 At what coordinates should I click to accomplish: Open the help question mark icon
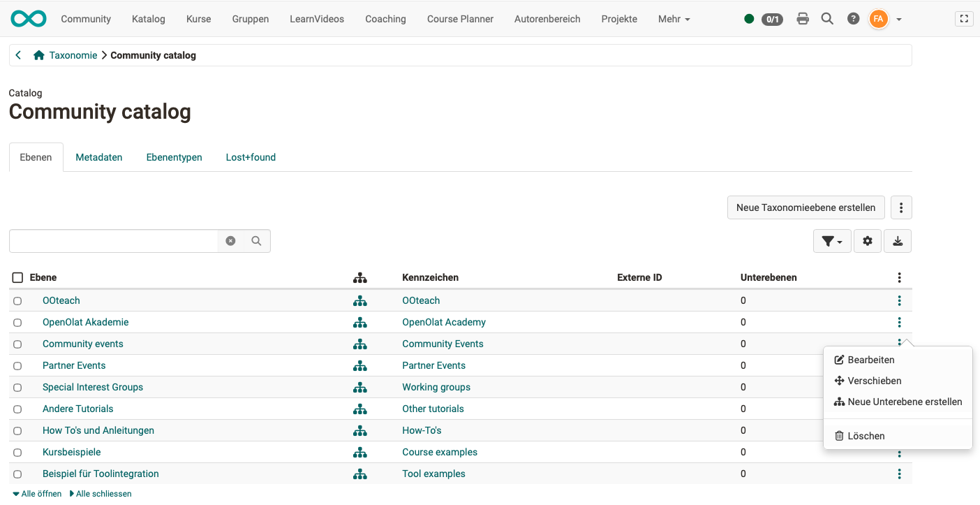click(853, 19)
